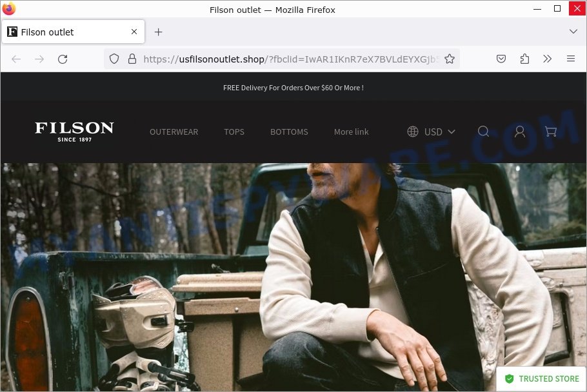The image size is (587, 392).
Task: View the shopping cart
Action: 551,132
